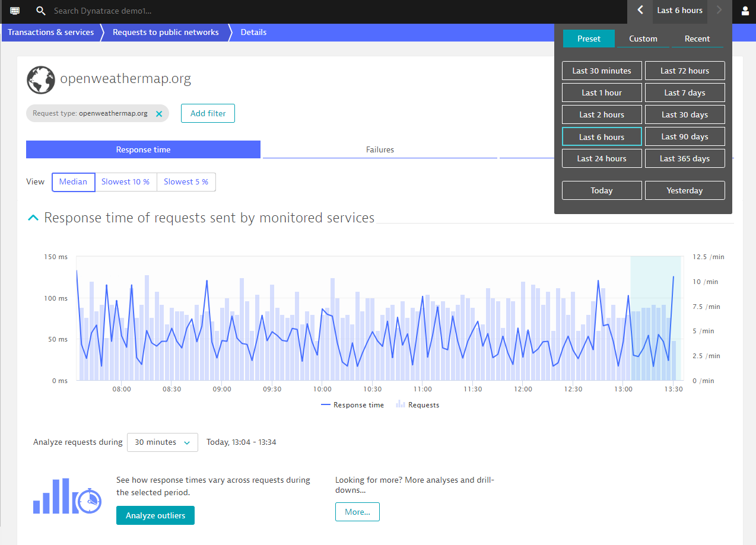The height and width of the screenshot is (545, 756).
Task: Select Last 72 hours preset
Action: click(x=685, y=71)
